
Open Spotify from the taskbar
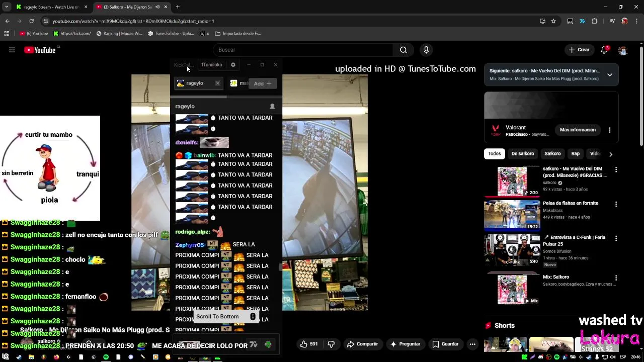tap(106, 357)
